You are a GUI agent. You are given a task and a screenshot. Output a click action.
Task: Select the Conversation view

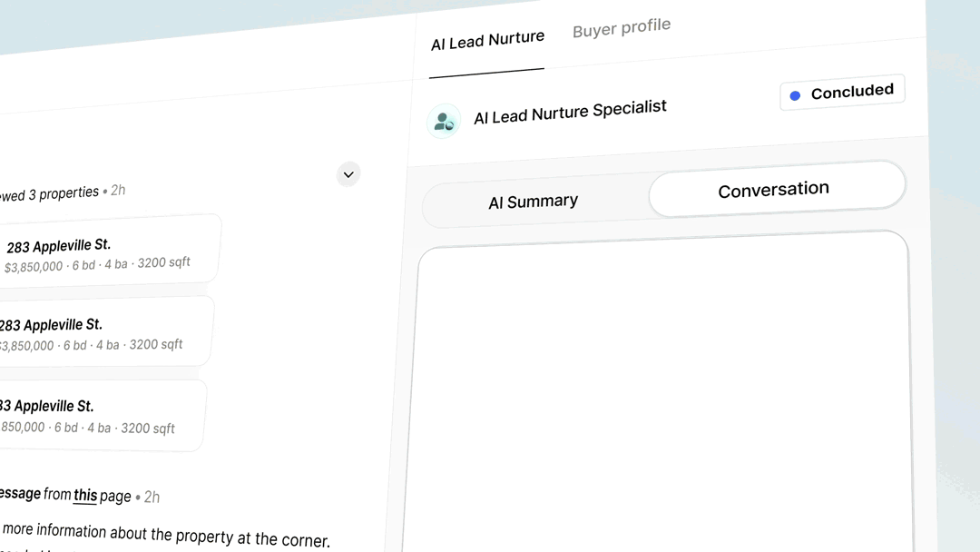tap(773, 190)
